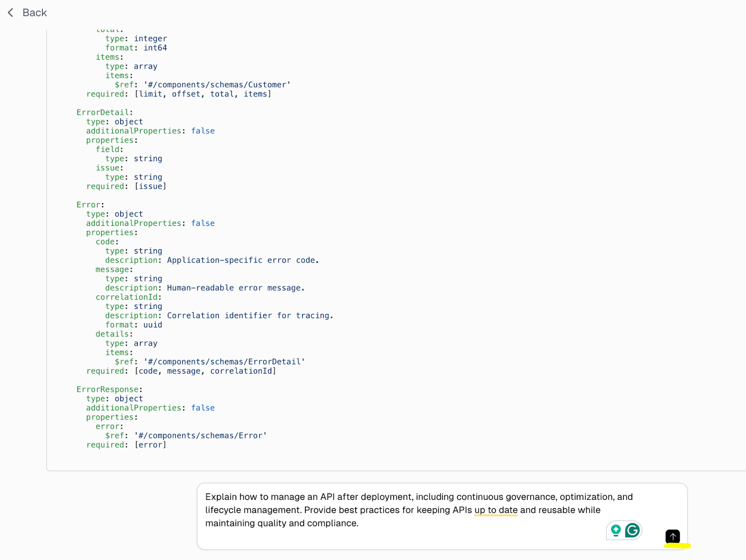Click the 'format: uuid' line

(x=134, y=325)
